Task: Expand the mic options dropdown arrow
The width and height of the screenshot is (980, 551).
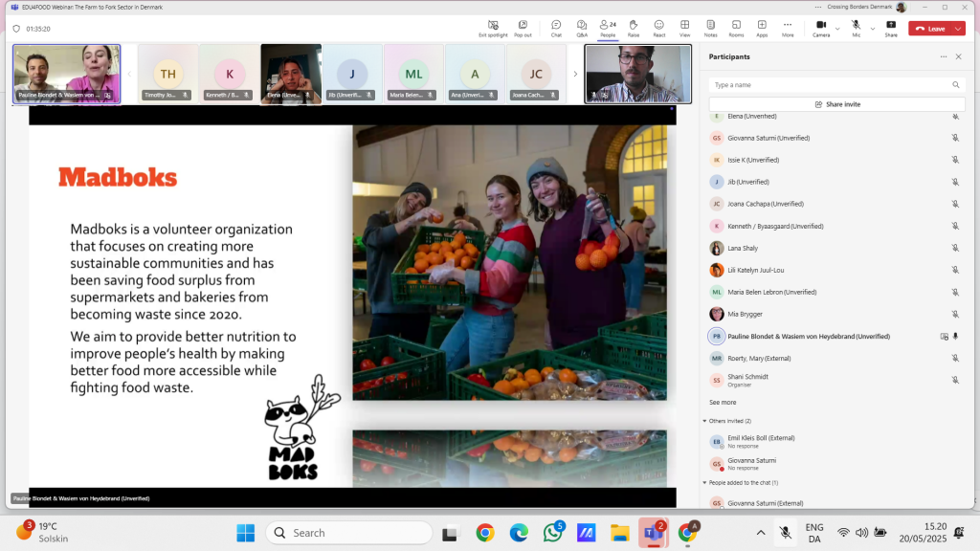Action: click(873, 29)
